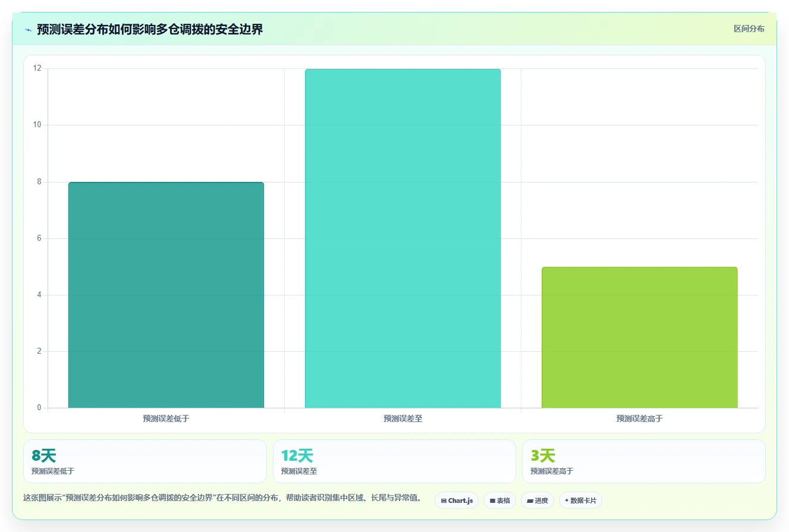
Task: Open the 8天 data card
Action: click(145, 461)
